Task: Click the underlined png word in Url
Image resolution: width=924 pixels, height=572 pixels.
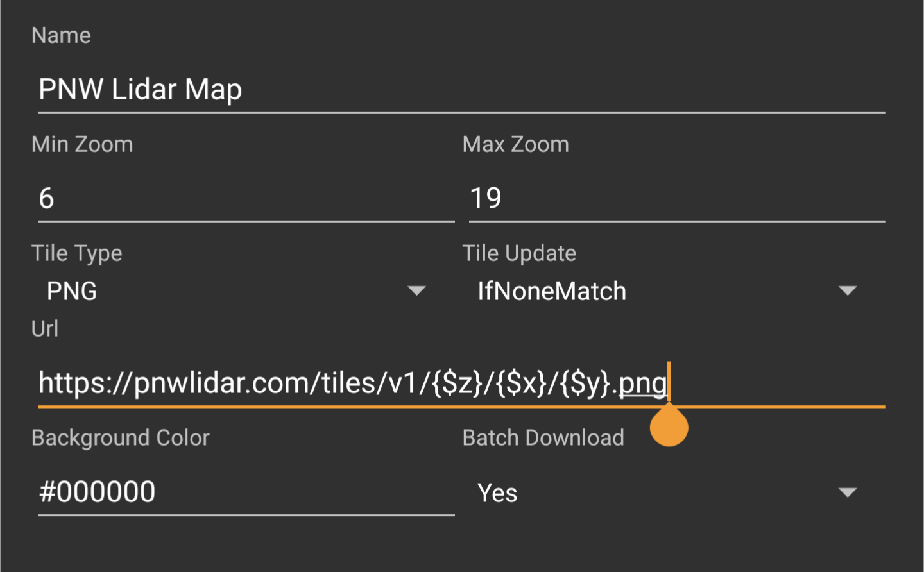Action: (642, 383)
